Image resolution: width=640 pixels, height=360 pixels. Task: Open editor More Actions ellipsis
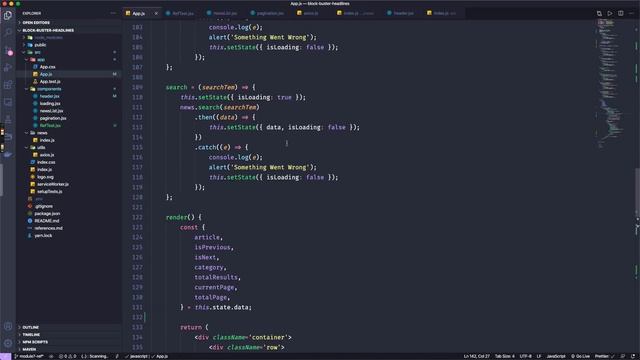pos(631,13)
